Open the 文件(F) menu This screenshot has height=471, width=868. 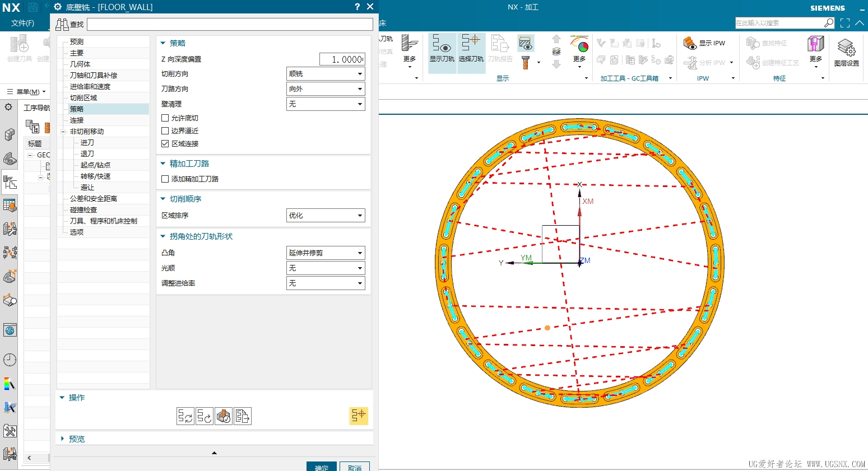[x=22, y=23]
